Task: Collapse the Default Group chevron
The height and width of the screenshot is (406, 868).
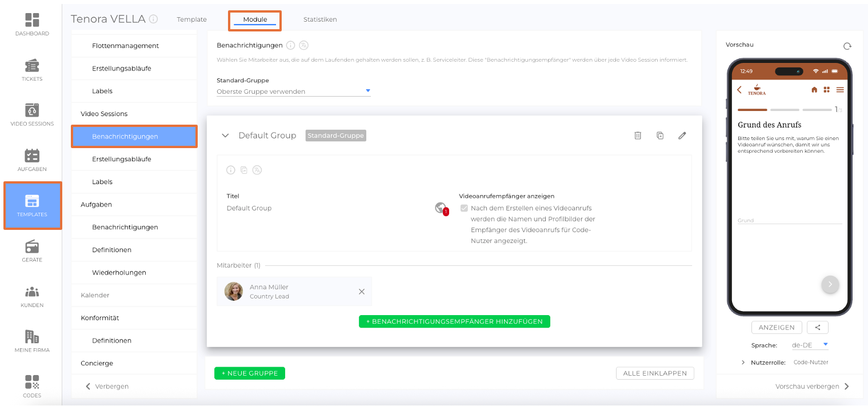Action: point(225,136)
